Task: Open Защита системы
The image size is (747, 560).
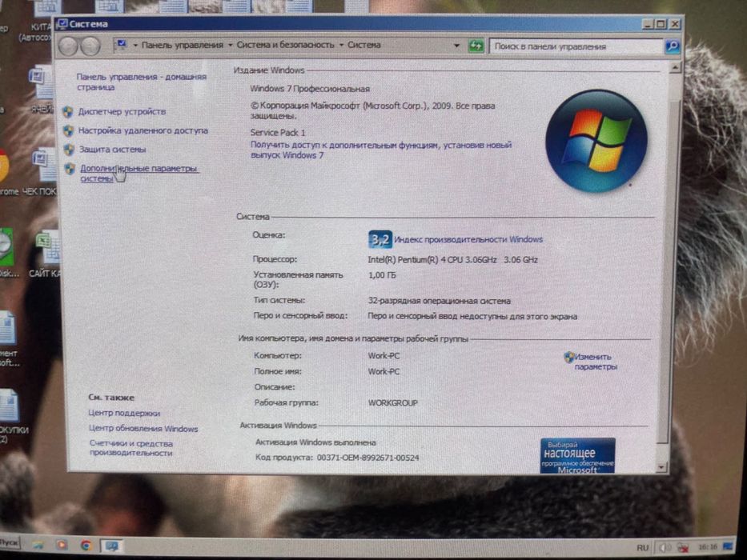Action: pyautogui.click(x=112, y=150)
